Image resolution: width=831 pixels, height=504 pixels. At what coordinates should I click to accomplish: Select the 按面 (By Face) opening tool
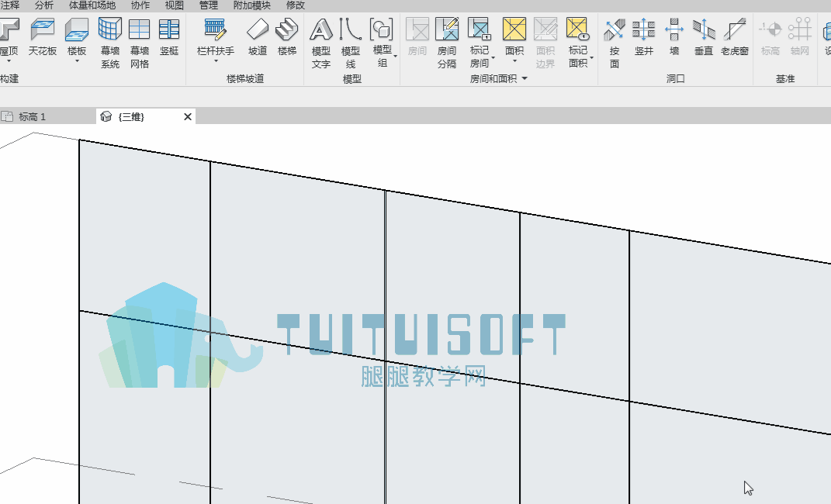[615, 43]
